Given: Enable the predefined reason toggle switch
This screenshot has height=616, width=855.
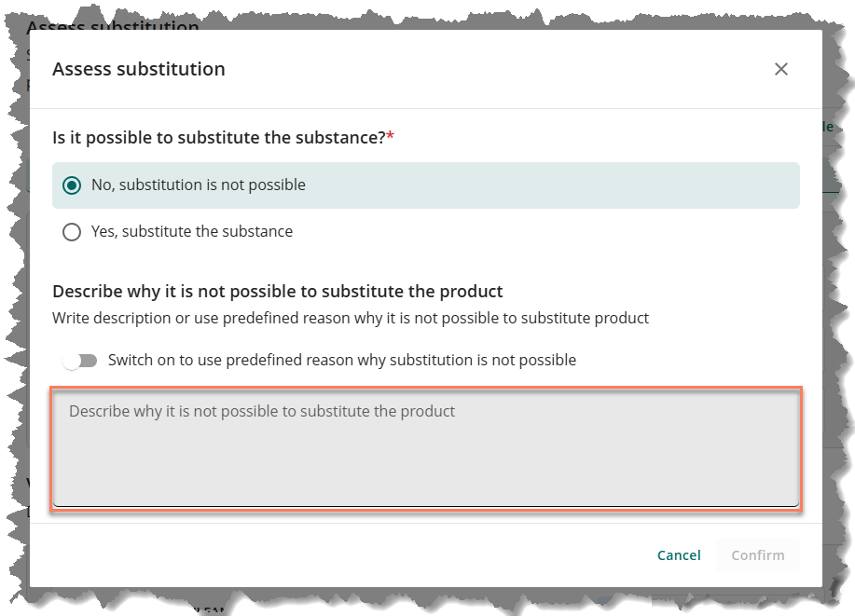Looking at the screenshot, I should (x=81, y=361).
